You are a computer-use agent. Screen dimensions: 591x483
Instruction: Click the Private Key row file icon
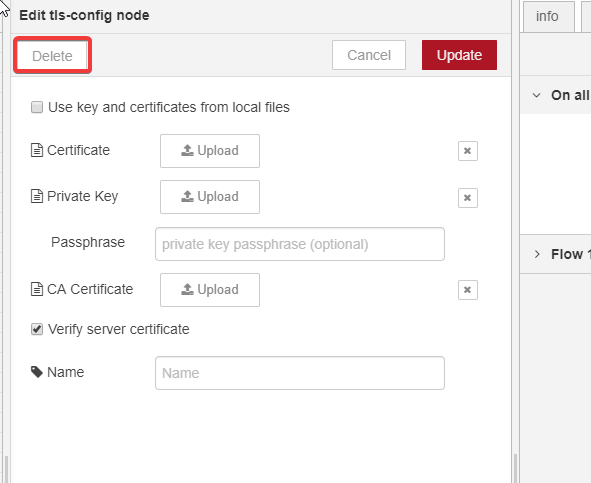click(x=37, y=196)
